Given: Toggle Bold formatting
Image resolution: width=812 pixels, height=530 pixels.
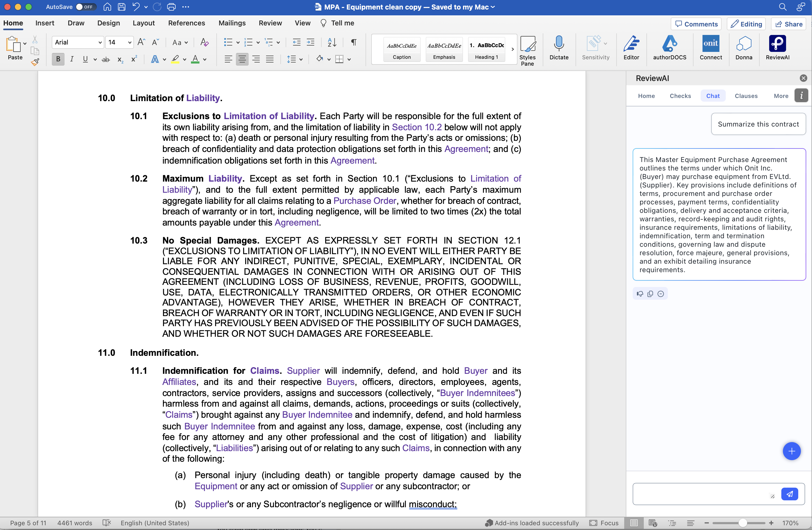Looking at the screenshot, I should (x=58, y=59).
